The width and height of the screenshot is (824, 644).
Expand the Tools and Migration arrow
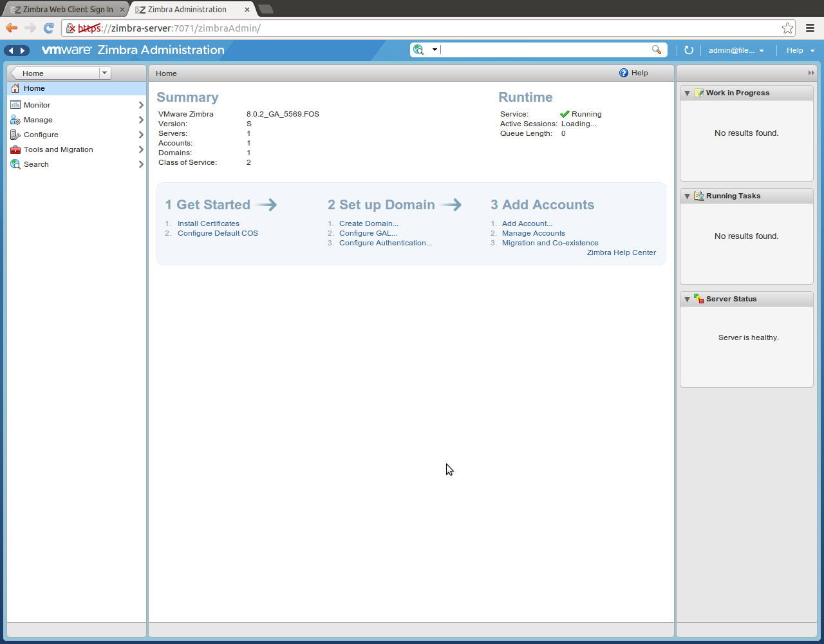(x=141, y=149)
